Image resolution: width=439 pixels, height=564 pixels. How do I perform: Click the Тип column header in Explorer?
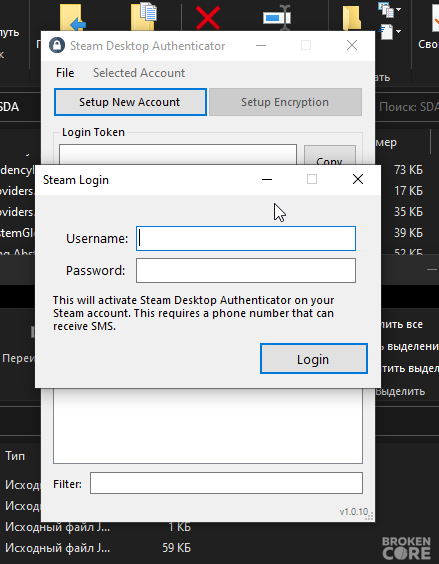tap(15, 456)
